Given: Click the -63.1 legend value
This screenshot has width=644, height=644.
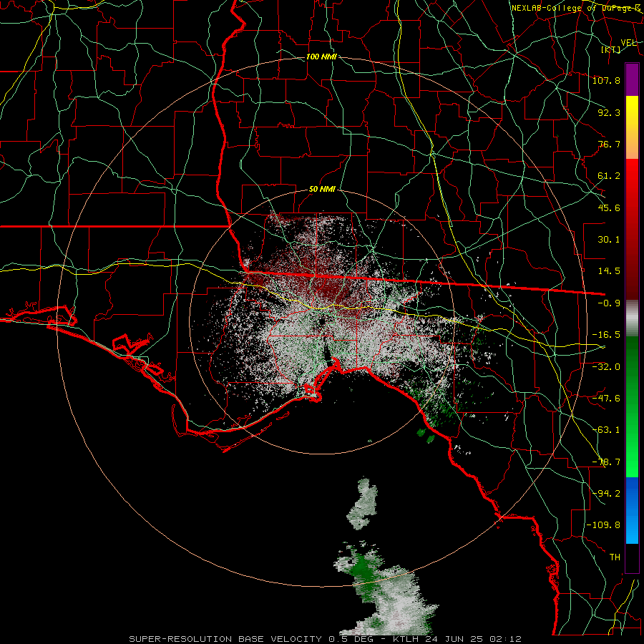Looking at the screenshot, I should (x=606, y=430).
